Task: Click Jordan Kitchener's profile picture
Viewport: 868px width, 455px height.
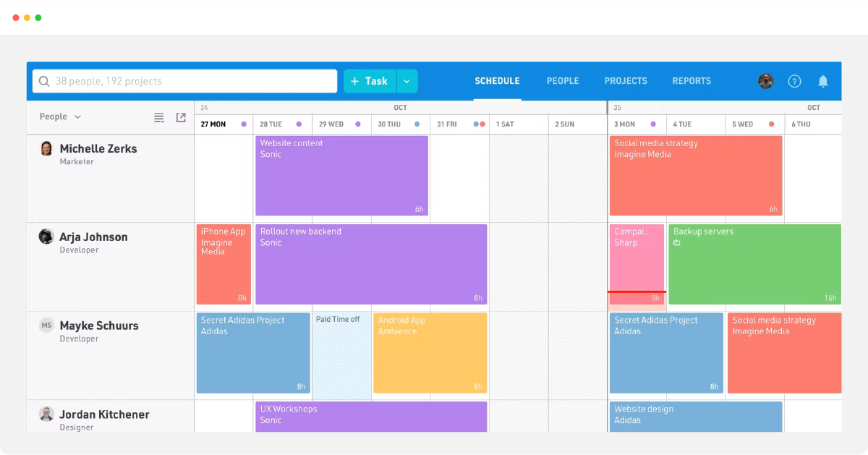Action: tap(46, 414)
